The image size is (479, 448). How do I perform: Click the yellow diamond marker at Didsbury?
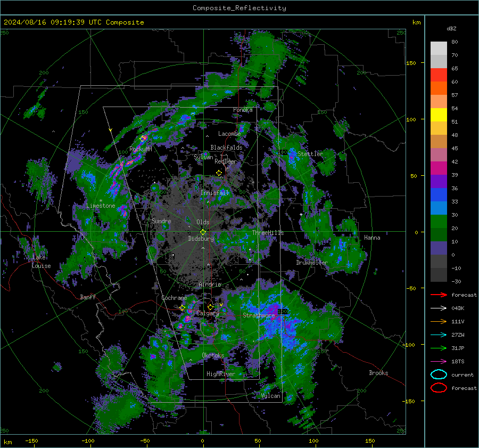[x=203, y=232]
